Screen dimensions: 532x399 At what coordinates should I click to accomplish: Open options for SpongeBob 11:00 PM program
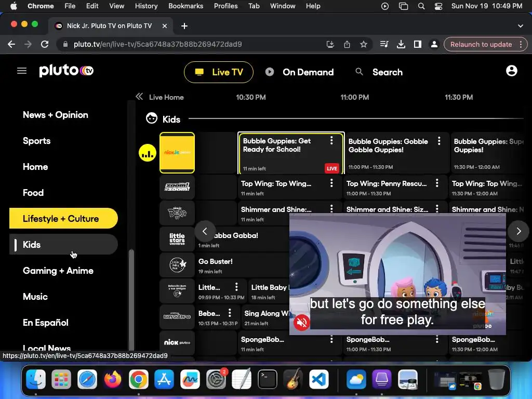[x=437, y=339]
